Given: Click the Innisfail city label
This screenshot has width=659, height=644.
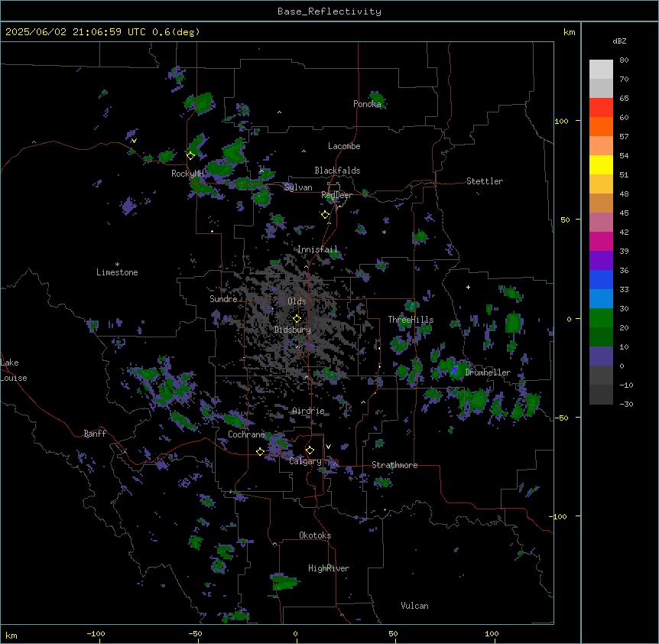Looking at the screenshot, I should point(317,249).
